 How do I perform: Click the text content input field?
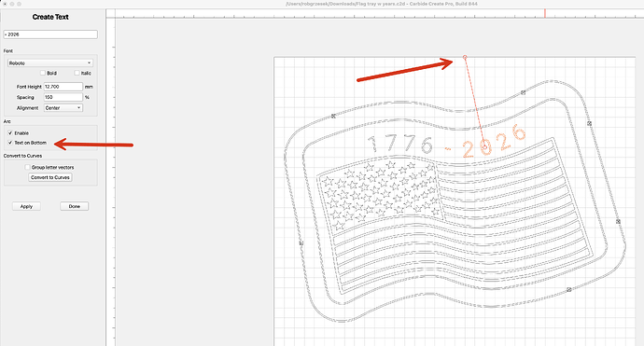[x=50, y=35]
